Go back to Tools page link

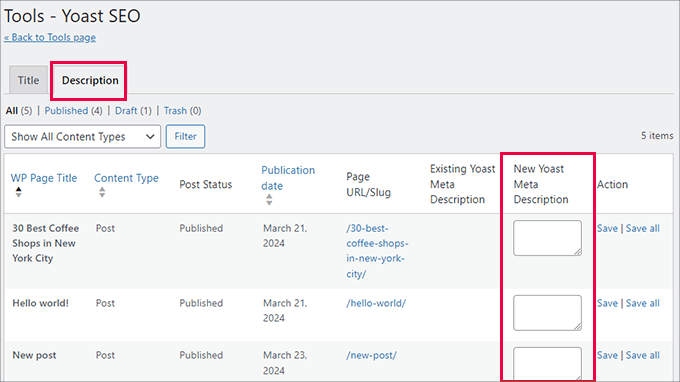[50, 37]
